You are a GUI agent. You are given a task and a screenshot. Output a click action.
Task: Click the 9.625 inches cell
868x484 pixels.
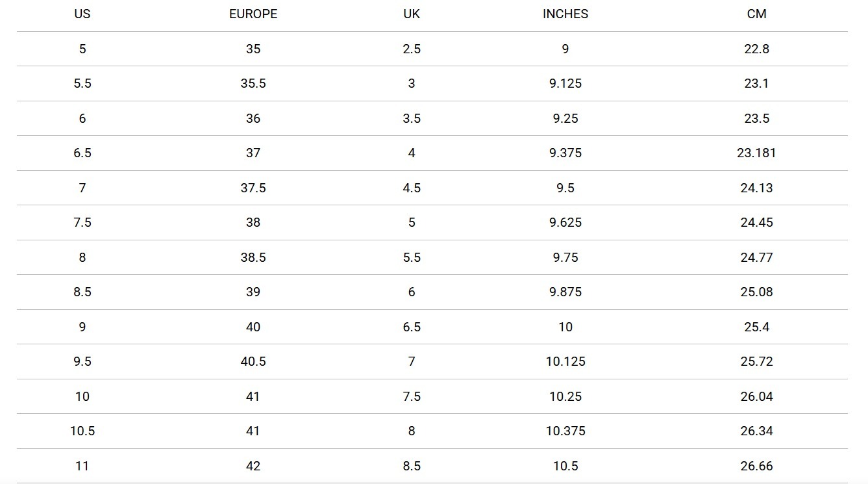(x=565, y=222)
